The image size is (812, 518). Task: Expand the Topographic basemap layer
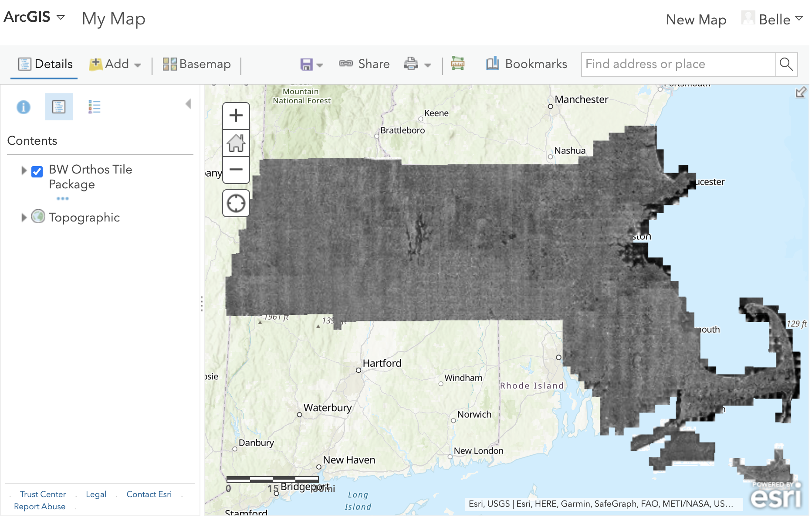[24, 217]
